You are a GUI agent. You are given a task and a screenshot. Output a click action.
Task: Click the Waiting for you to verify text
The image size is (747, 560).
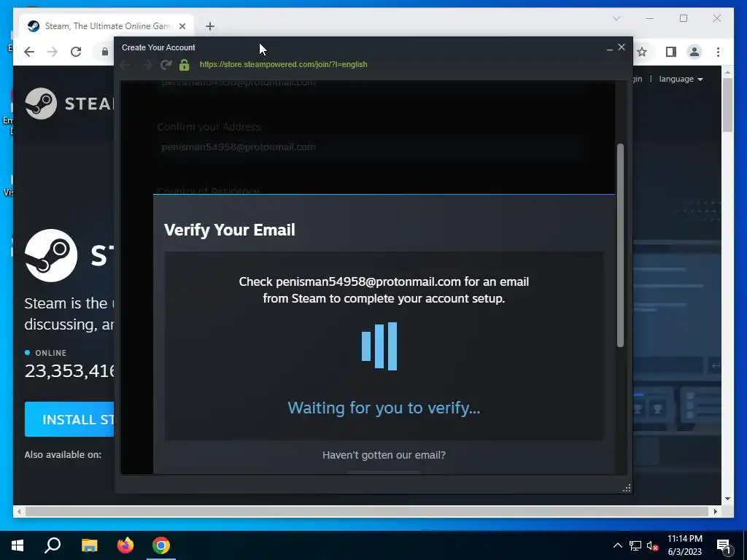(384, 408)
